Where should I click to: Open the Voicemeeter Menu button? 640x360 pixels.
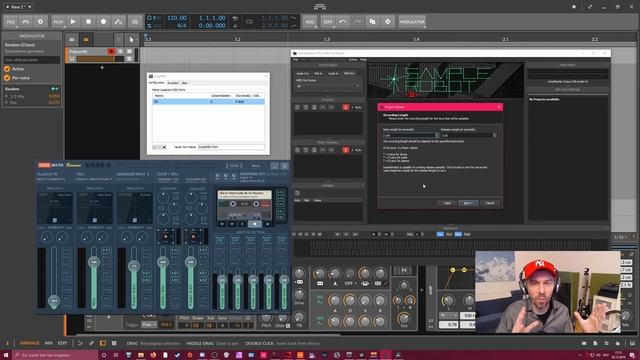pyautogui.click(x=256, y=166)
